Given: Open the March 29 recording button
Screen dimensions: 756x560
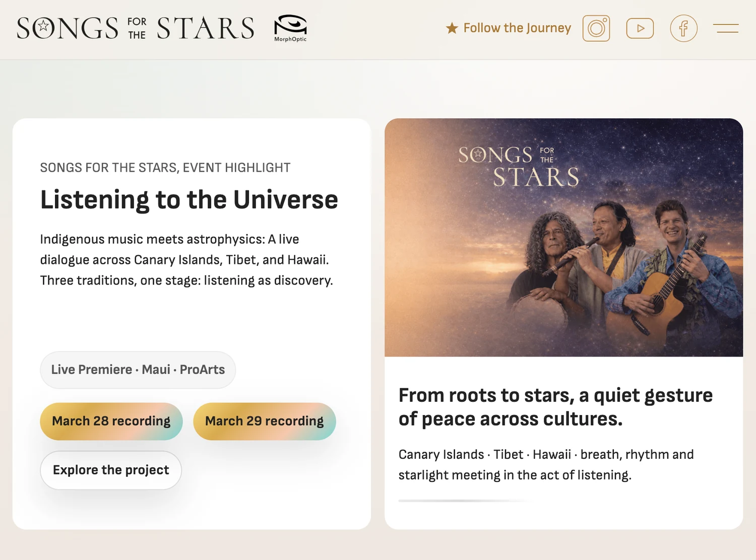Looking at the screenshot, I should tap(265, 421).
